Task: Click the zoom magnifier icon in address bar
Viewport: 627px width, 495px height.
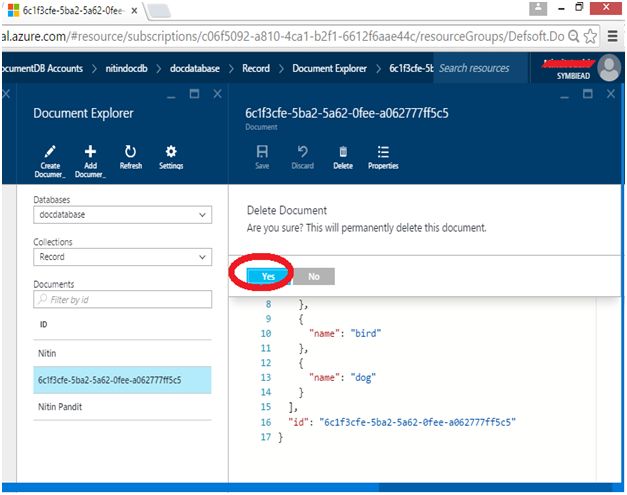Action: click(x=573, y=36)
